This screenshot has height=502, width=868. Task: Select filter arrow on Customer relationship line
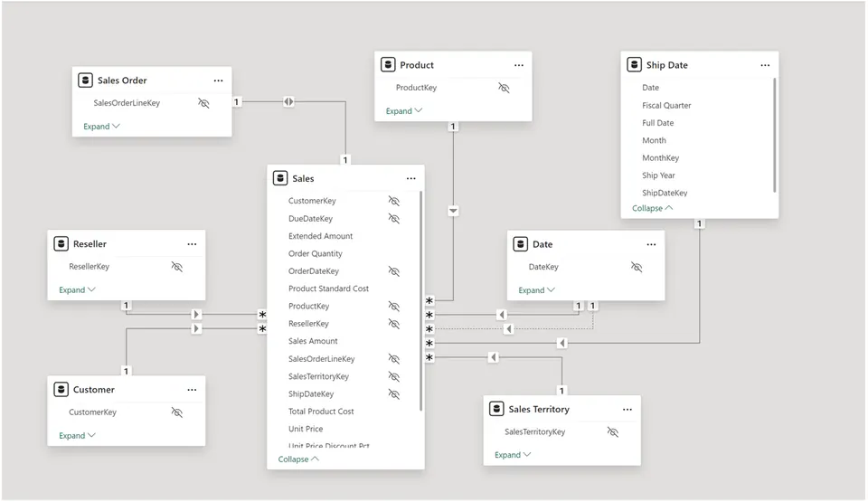click(196, 328)
